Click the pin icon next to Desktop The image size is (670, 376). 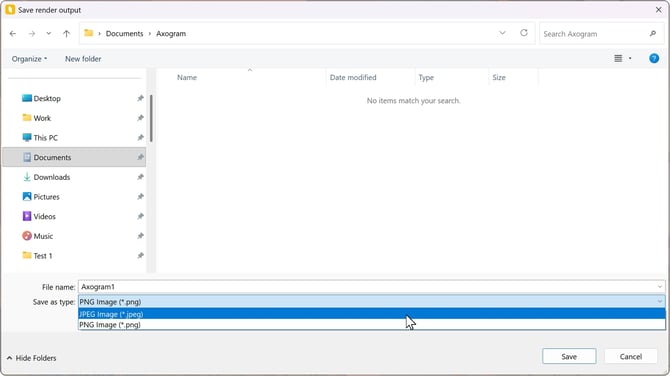[x=140, y=98]
